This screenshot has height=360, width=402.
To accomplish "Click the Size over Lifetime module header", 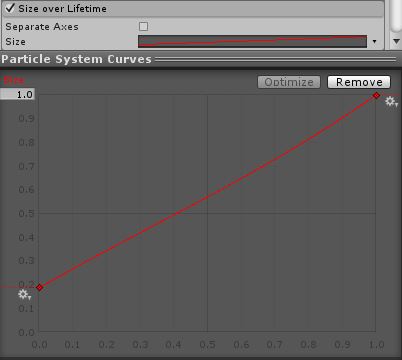I will (193, 8).
